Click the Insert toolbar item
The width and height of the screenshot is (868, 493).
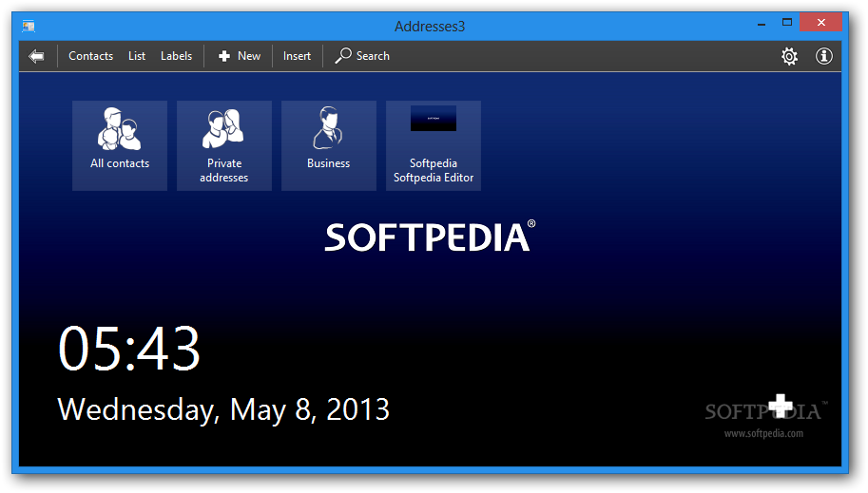297,56
